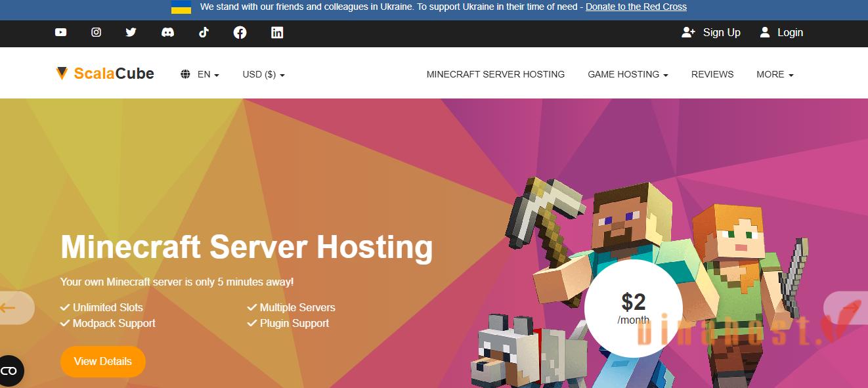
Task: Open the YouTube social icon
Action: click(60, 32)
